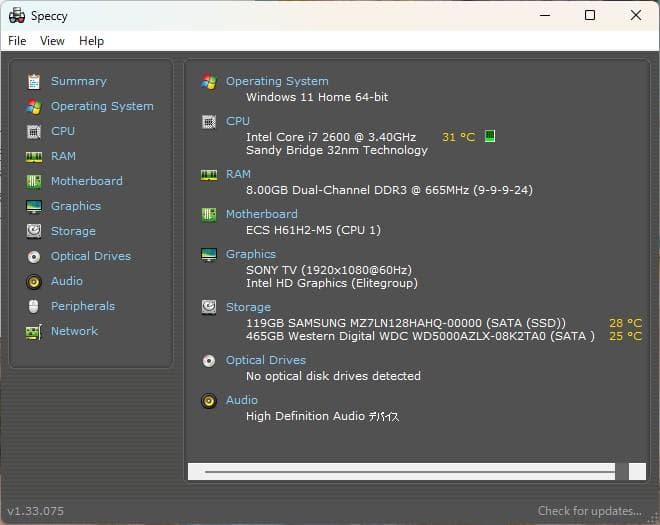Click the Operating System heading link in summary

point(277,81)
